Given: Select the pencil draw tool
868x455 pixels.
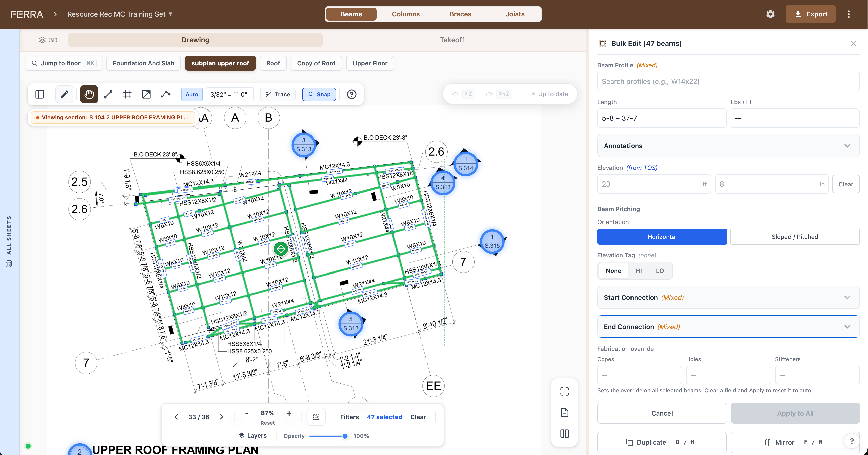Looking at the screenshot, I should [64, 94].
